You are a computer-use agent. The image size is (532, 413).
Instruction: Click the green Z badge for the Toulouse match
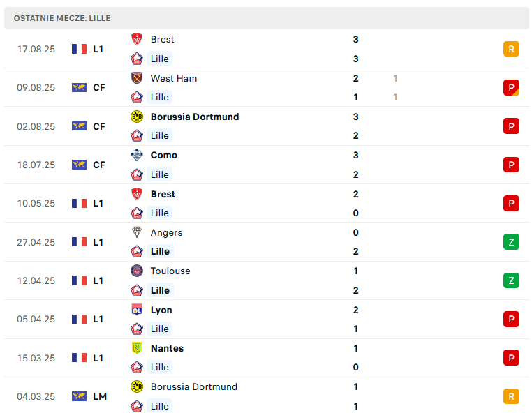point(511,280)
